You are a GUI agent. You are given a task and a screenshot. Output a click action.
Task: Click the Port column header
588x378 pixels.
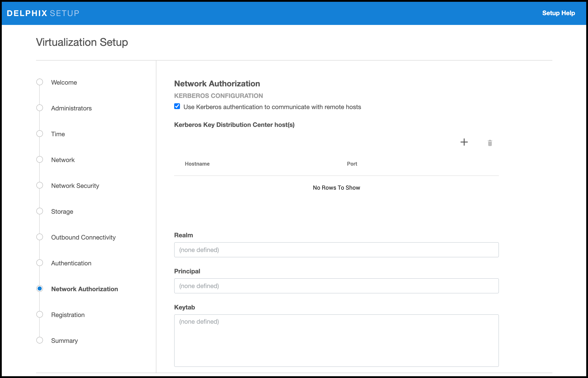(x=352, y=164)
